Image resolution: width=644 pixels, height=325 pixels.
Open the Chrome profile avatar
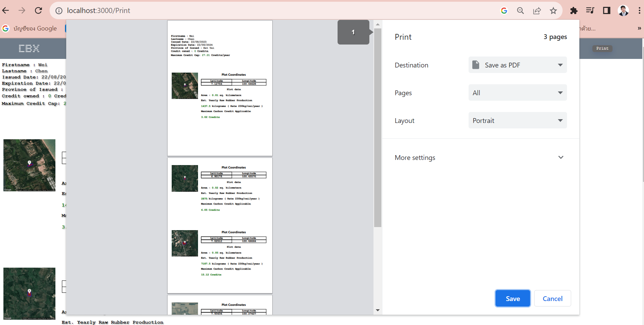pyautogui.click(x=623, y=11)
